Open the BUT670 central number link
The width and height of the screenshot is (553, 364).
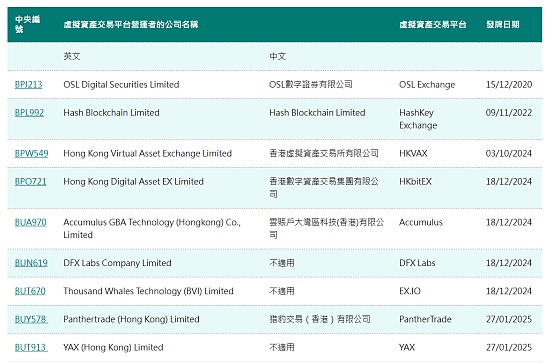pos(30,291)
